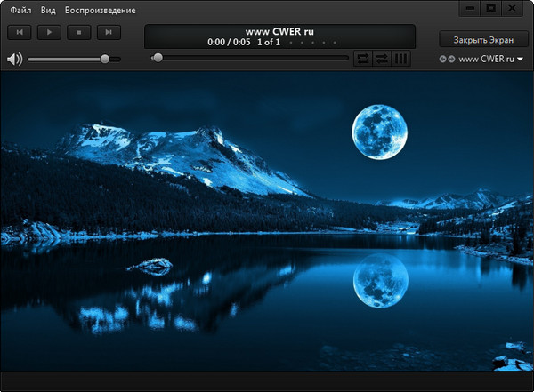Open the Файл menu
The image size is (534, 392).
point(20,10)
